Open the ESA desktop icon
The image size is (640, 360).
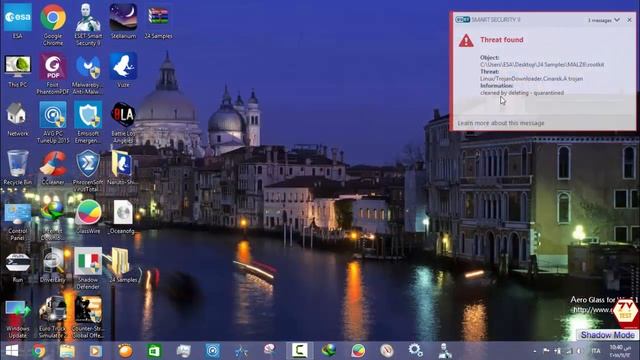(x=18, y=21)
